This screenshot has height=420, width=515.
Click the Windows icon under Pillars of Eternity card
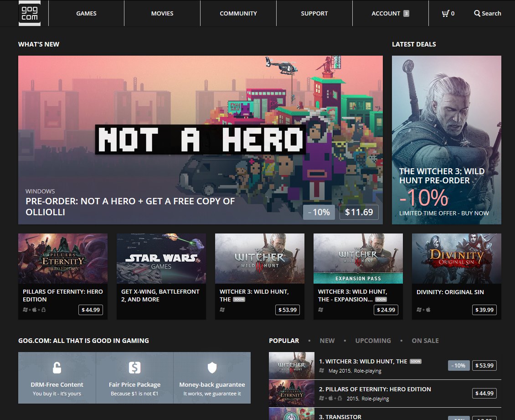[25, 310]
